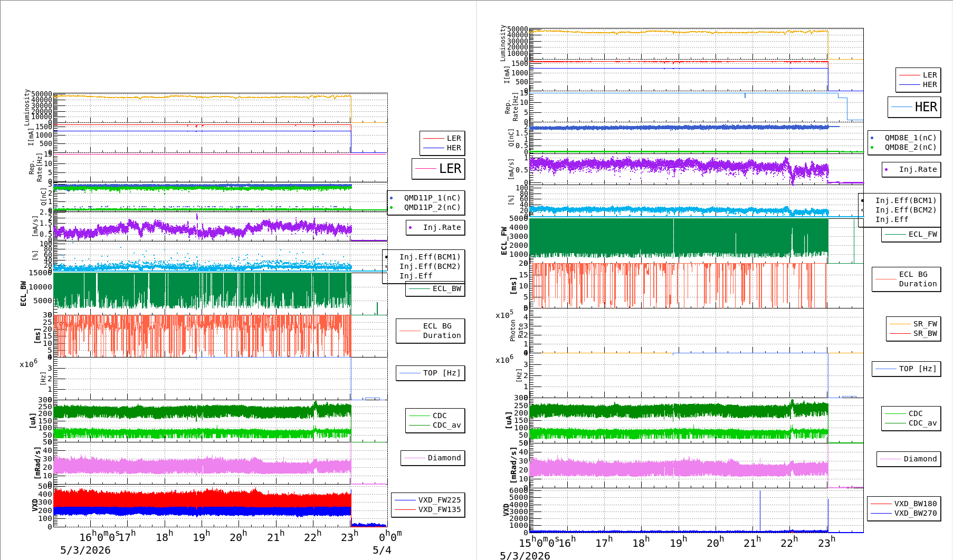
Task: Select the large LER panel title box
Action: tap(439, 169)
